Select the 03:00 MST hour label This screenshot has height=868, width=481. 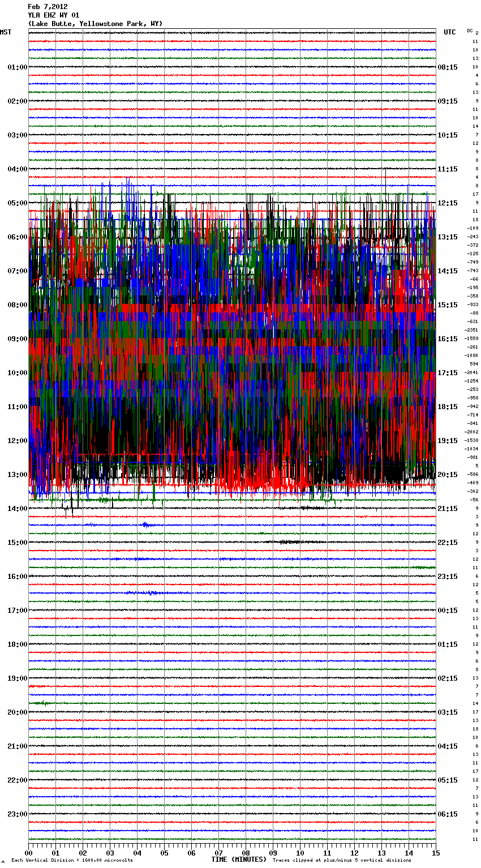[18, 135]
